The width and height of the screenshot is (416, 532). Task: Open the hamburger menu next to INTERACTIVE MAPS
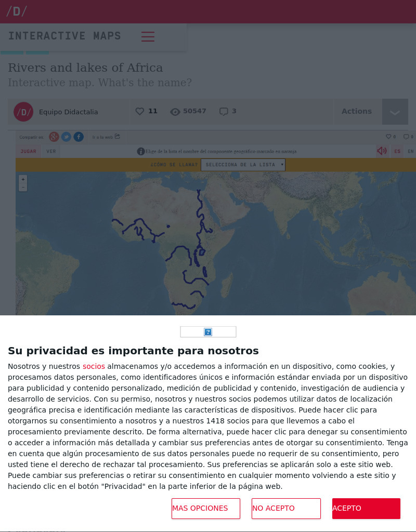[148, 36]
